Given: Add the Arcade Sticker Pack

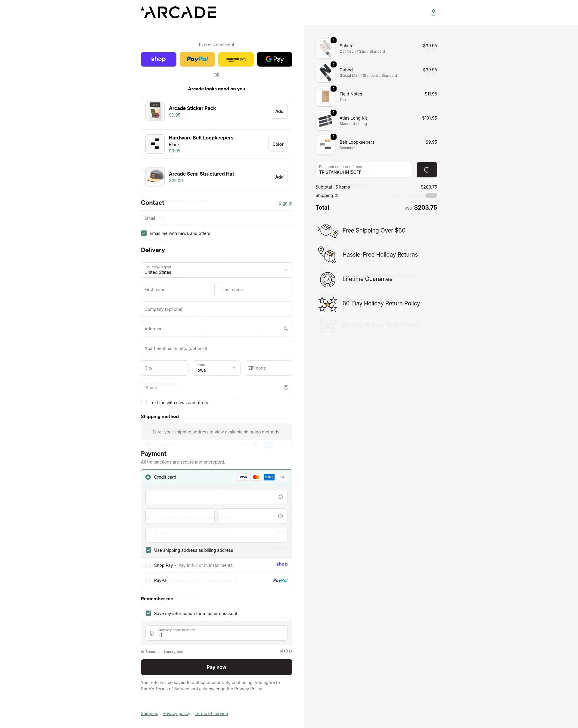Looking at the screenshot, I should pyautogui.click(x=279, y=111).
